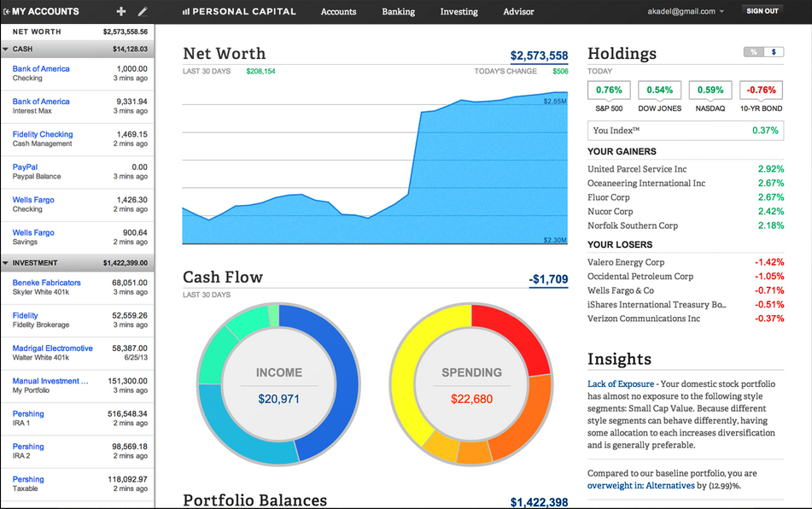This screenshot has width=812, height=509.
Task: Click the 10-YR BOND index box
Action: tap(759, 91)
